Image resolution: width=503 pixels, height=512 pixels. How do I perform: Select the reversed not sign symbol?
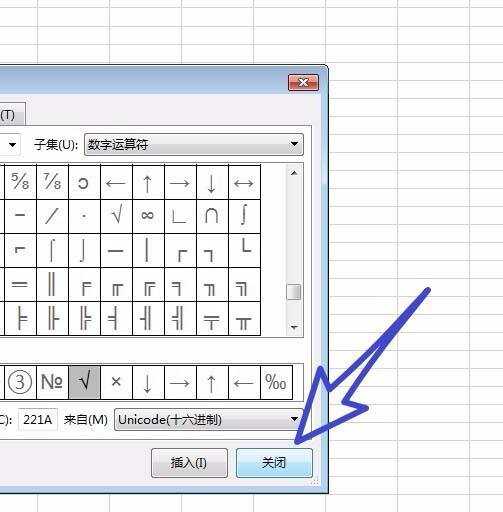[x=20, y=251]
